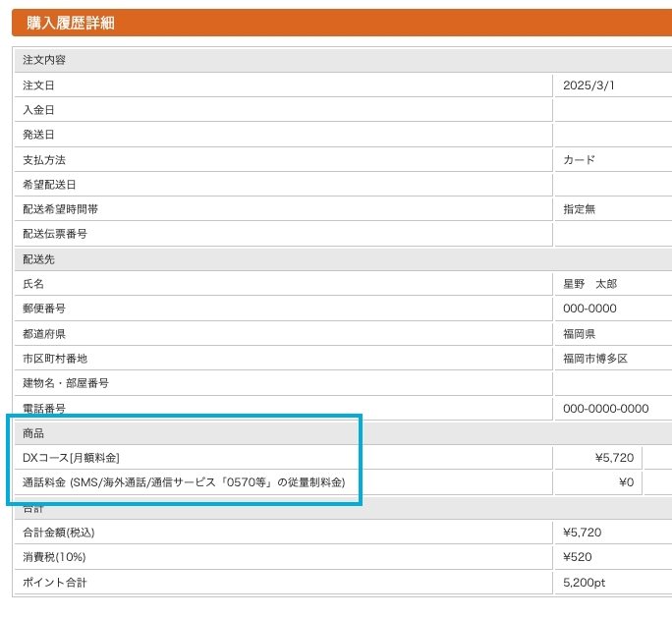Select the 配送先 section heading

[38, 259]
